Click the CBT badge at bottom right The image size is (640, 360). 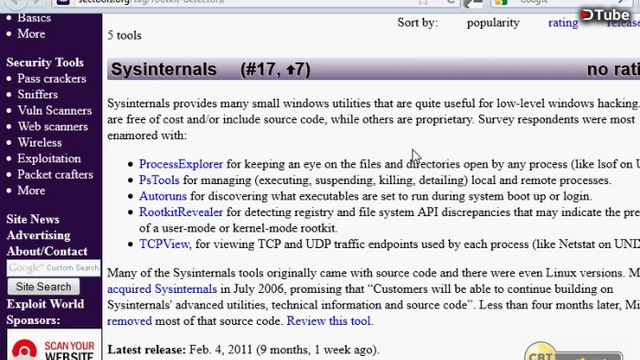[541, 353]
